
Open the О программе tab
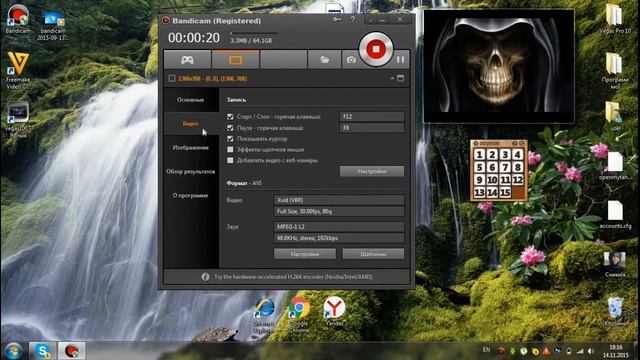[x=191, y=196]
